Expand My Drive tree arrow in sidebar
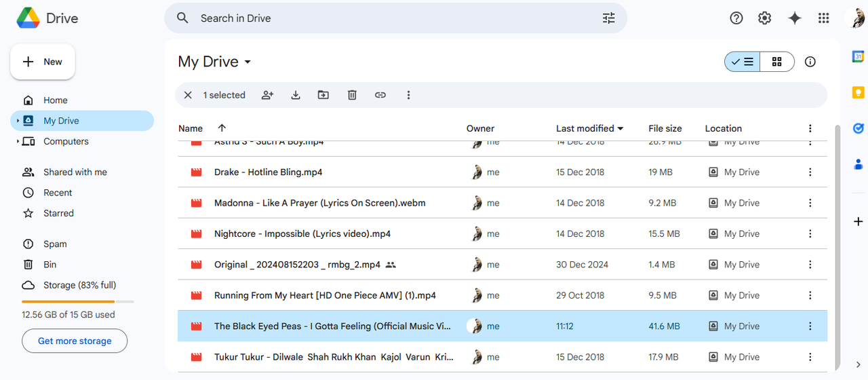The image size is (868, 380). tap(18, 121)
